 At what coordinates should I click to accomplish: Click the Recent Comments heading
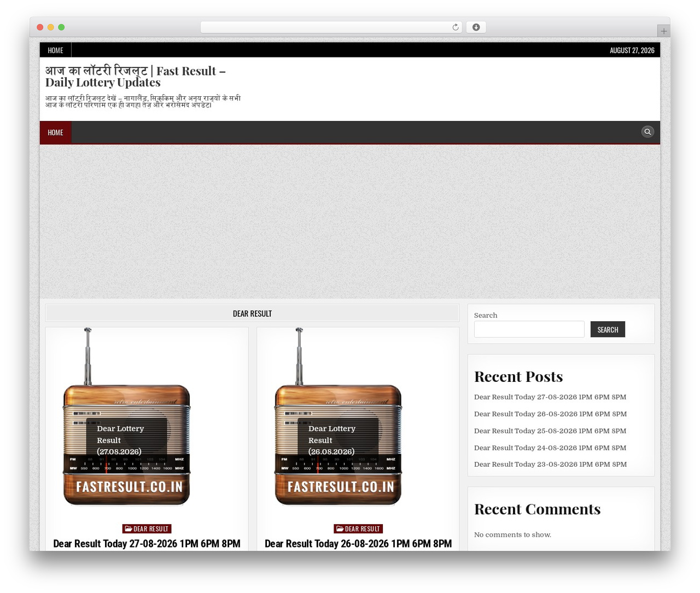537,509
